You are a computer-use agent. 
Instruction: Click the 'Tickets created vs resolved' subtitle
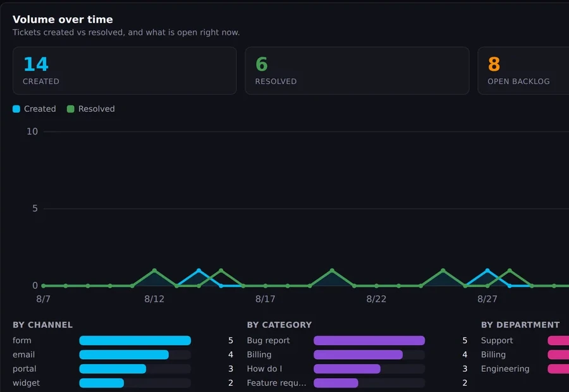[x=126, y=32]
